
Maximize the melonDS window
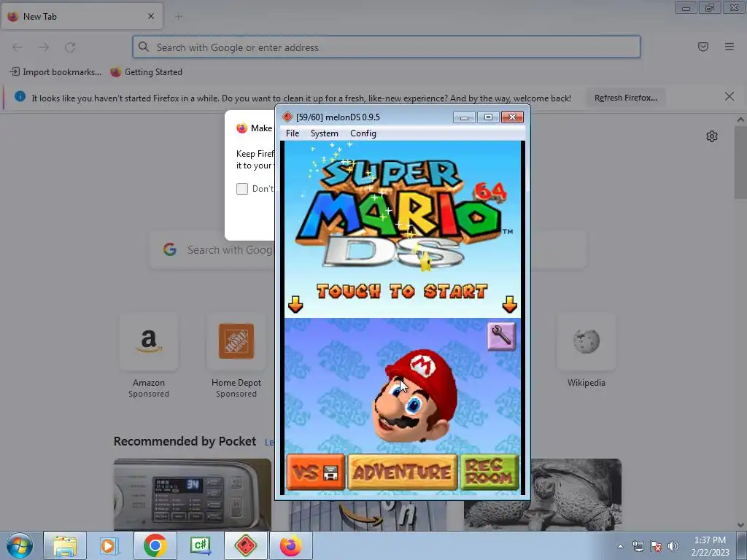pyautogui.click(x=488, y=117)
